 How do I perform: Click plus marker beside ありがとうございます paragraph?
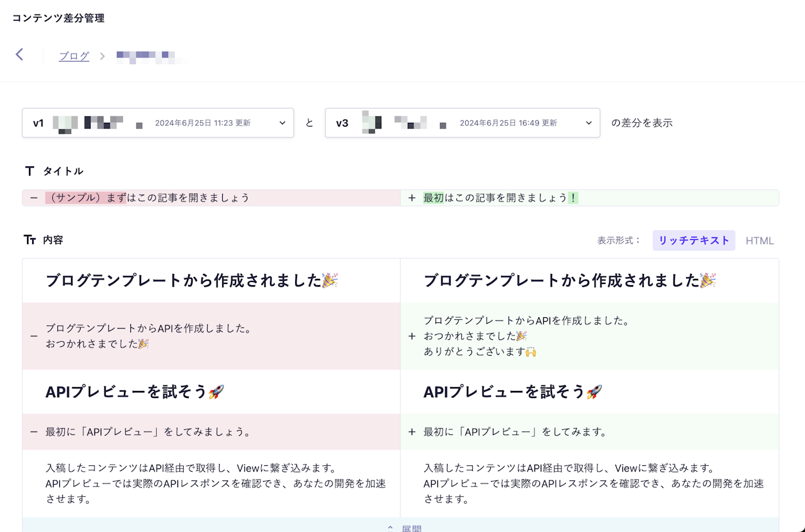[412, 336]
